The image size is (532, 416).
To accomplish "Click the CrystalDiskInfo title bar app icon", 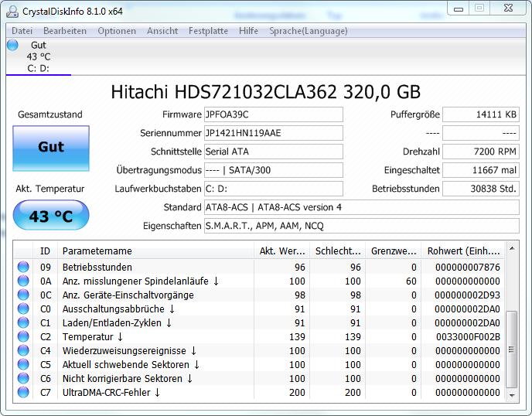I will coord(12,11).
